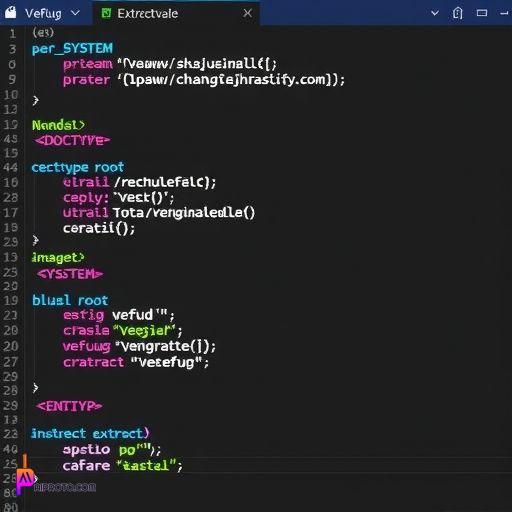Click the lock/bookmark icon at top right
The image size is (512, 512).
click(458, 13)
